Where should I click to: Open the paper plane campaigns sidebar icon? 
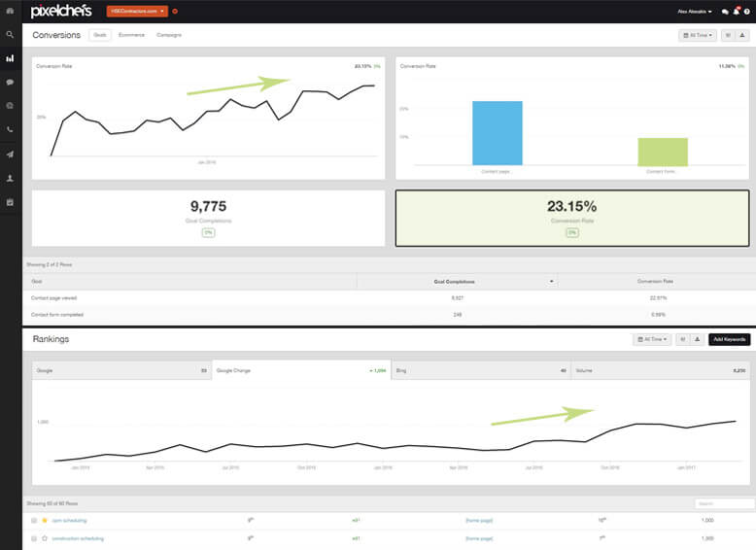click(x=10, y=155)
